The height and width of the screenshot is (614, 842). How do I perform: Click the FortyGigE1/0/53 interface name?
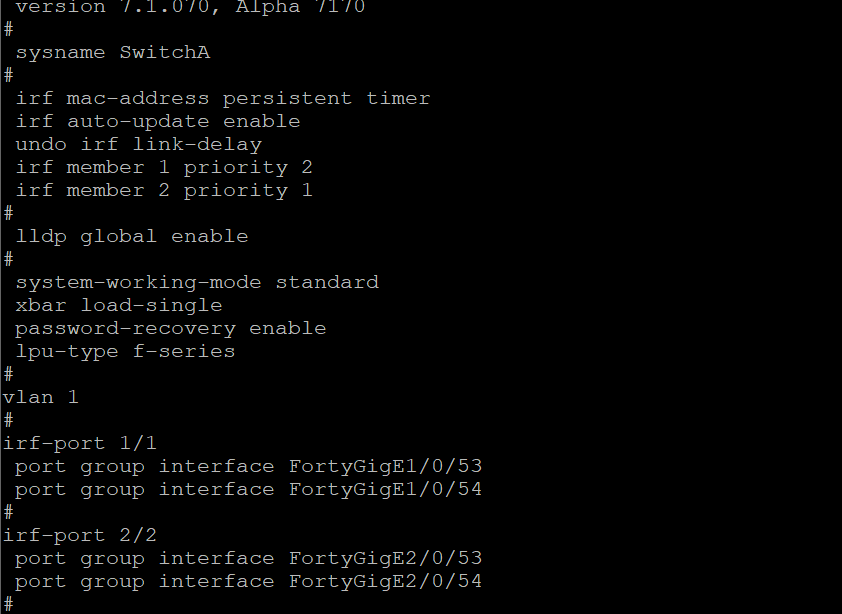pos(385,466)
